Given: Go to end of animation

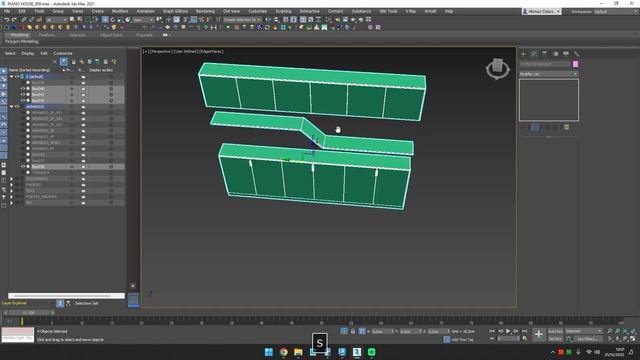Looking at the screenshot, I should click(524, 331).
